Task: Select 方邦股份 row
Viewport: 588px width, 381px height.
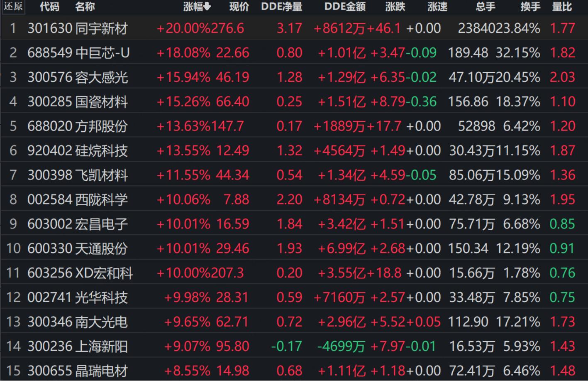Action: pos(294,126)
